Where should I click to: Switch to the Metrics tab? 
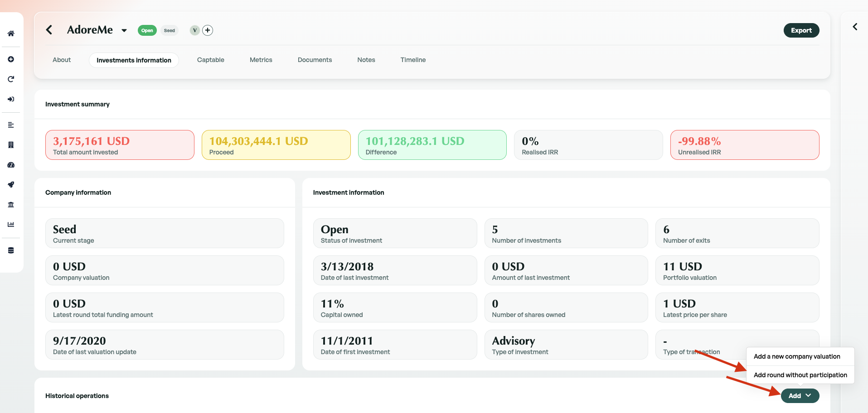click(261, 60)
